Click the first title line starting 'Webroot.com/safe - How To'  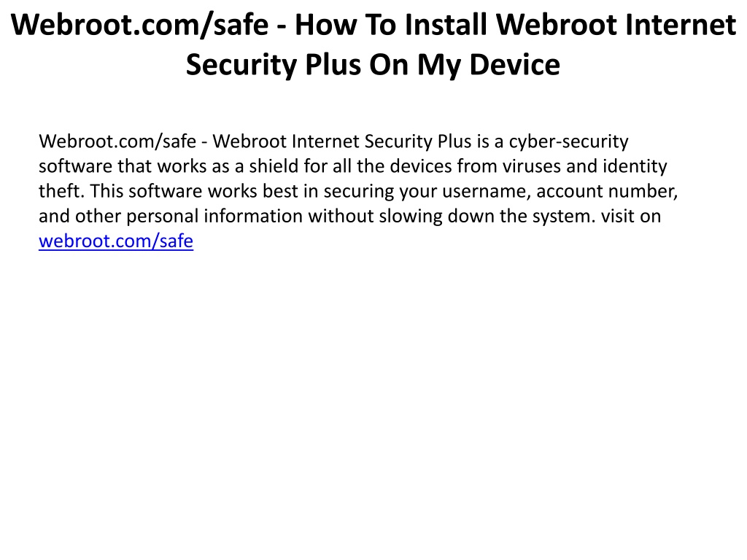pos(373,25)
